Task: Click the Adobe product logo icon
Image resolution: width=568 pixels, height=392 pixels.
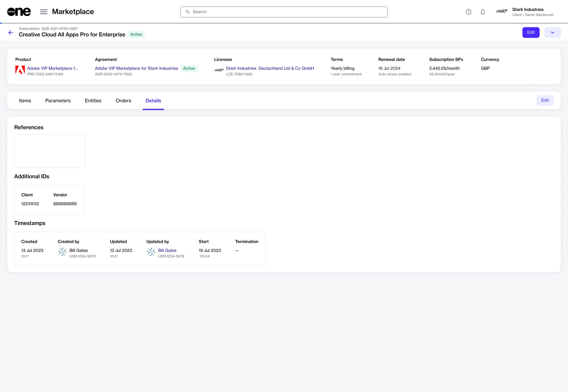Action: (x=20, y=70)
